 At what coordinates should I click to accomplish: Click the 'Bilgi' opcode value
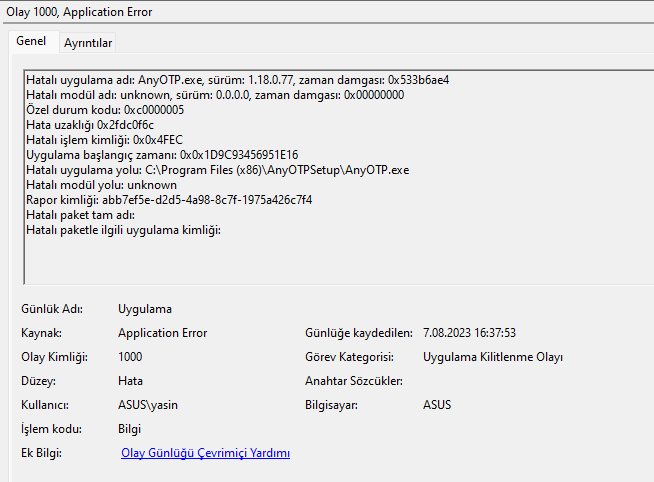click(x=129, y=429)
